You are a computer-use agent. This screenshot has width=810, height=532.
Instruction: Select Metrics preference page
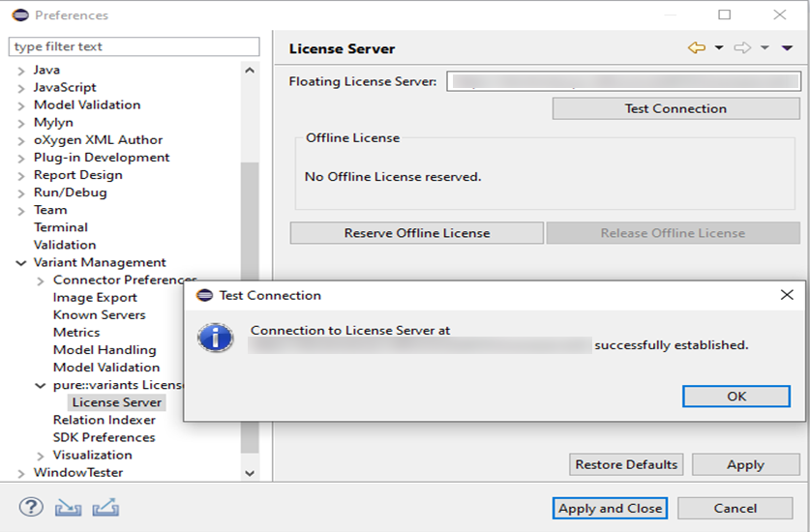tap(76, 333)
